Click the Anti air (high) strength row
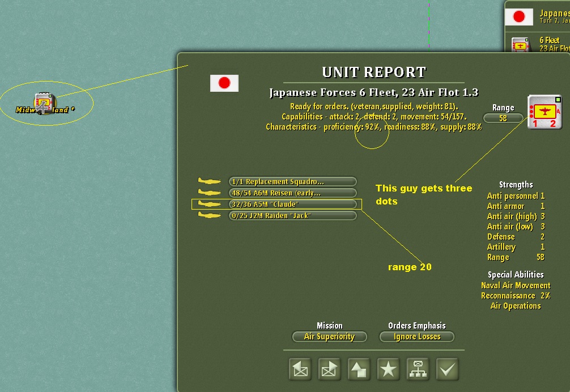The image size is (570, 392). [x=516, y=216]
